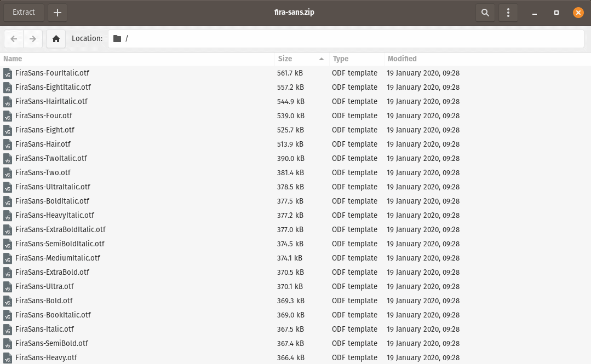The width and height of the screenshot is (591, 364).
Task: Open the three-dot hamburger menu
Action: coord(509,13)
